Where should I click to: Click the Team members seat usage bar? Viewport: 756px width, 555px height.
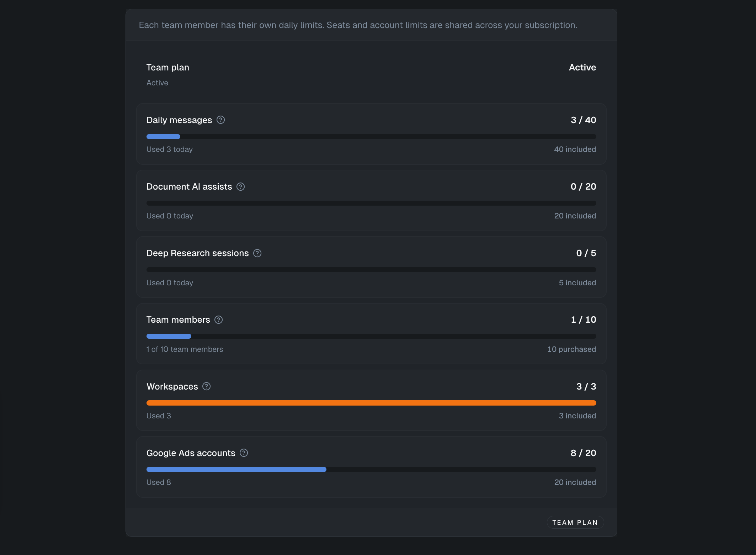click(371, 336)
